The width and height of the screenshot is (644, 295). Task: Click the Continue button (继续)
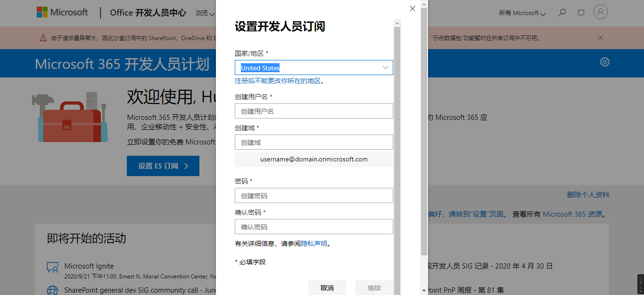click(x=374, y=288)
